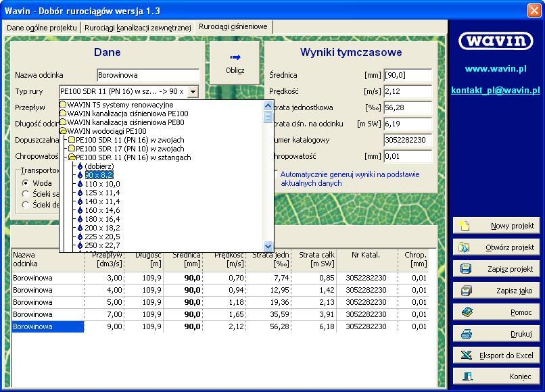Image resolution: width=545 pixels, height=392 pixels.
Task: Click the Excel export icon
Action: pos(466,355)
